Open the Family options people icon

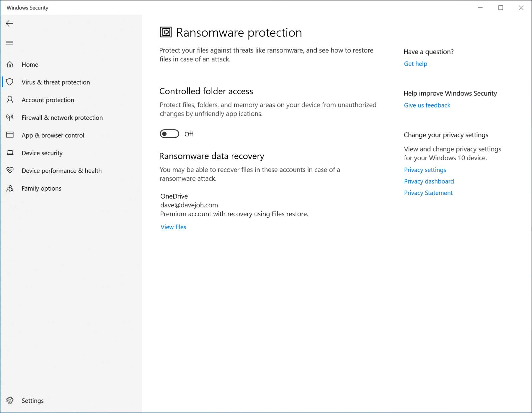(x=10, y=188)
